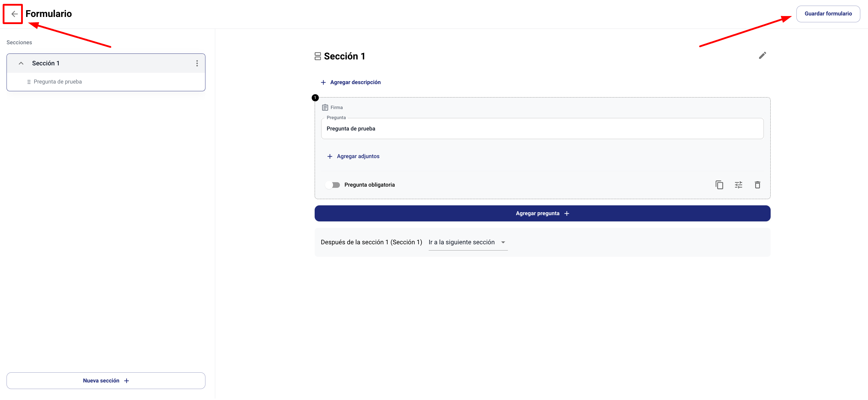Enable the Pregunta obligatoria toggle
Screen dimensions: 868x400
(x=333, y=185)
